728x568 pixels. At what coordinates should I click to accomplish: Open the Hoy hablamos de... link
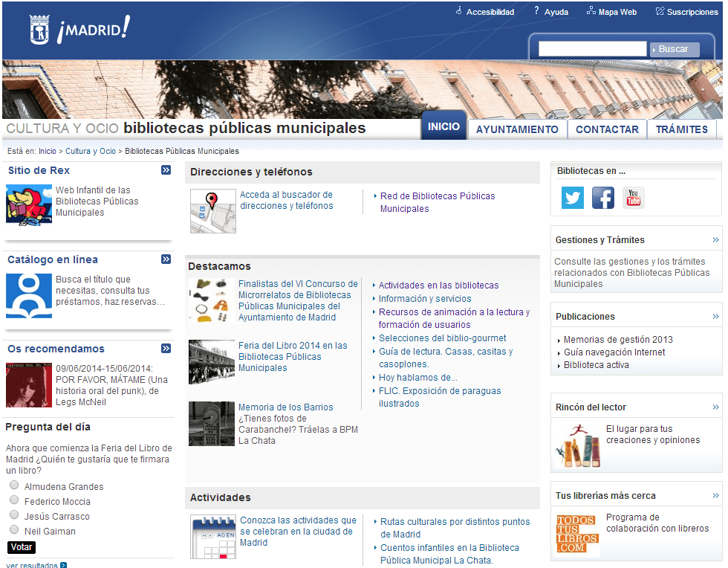[417, 378]
